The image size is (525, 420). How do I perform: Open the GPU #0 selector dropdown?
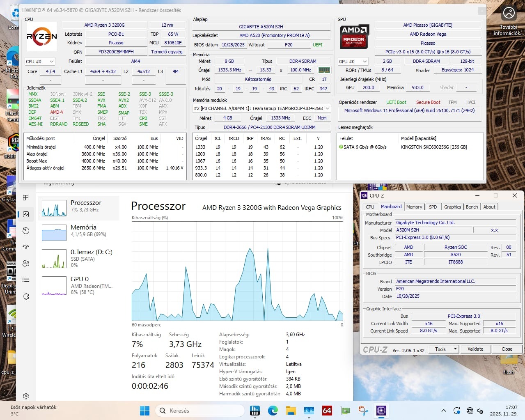point(353,61)
